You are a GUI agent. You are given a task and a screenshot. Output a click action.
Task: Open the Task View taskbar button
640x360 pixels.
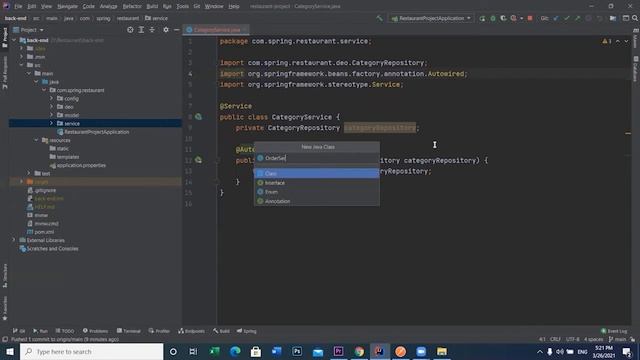(193, 351)
